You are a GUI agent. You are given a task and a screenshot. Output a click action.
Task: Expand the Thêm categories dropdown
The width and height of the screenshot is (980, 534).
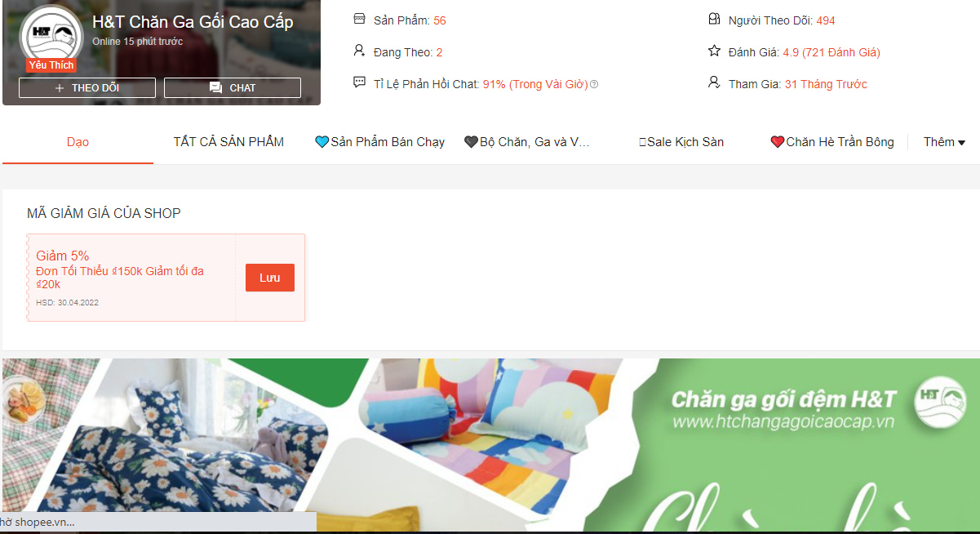pyautogui.click(x=944, y=142)
